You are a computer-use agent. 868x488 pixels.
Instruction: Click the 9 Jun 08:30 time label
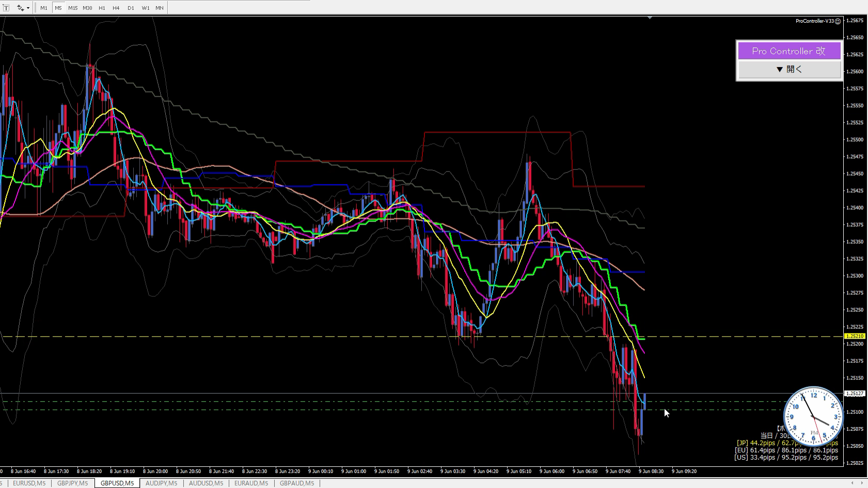pos(651,471)
